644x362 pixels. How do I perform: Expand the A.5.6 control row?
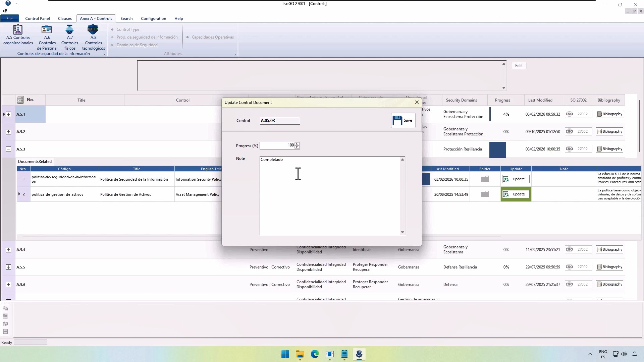[8, 285]
